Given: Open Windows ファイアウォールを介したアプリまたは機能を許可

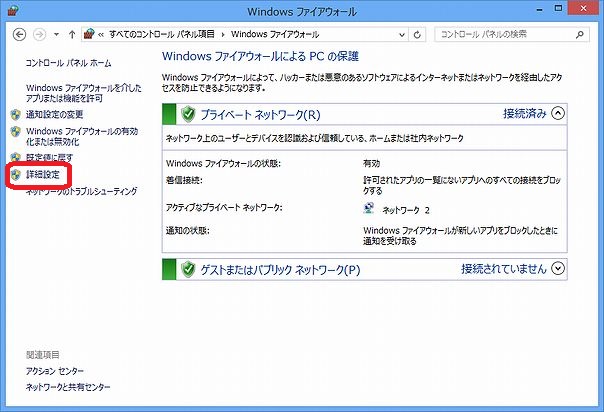Looking at the screenshot, I should point(84,93).
